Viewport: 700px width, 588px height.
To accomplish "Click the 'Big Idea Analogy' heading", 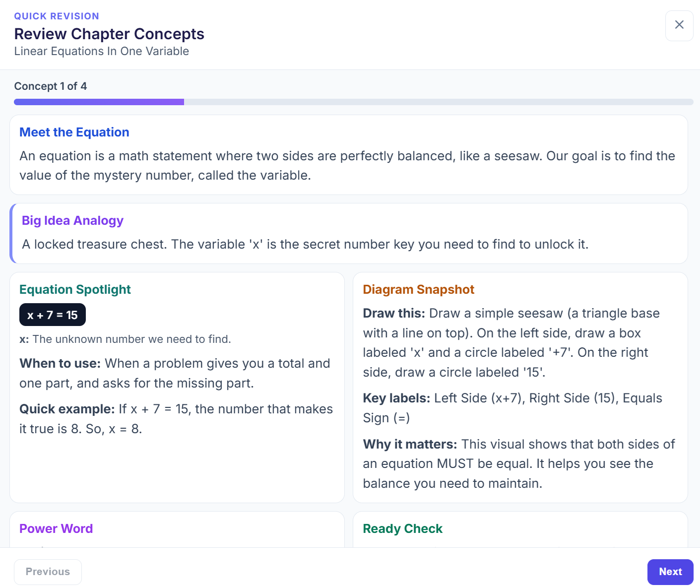I will [72, 220].
